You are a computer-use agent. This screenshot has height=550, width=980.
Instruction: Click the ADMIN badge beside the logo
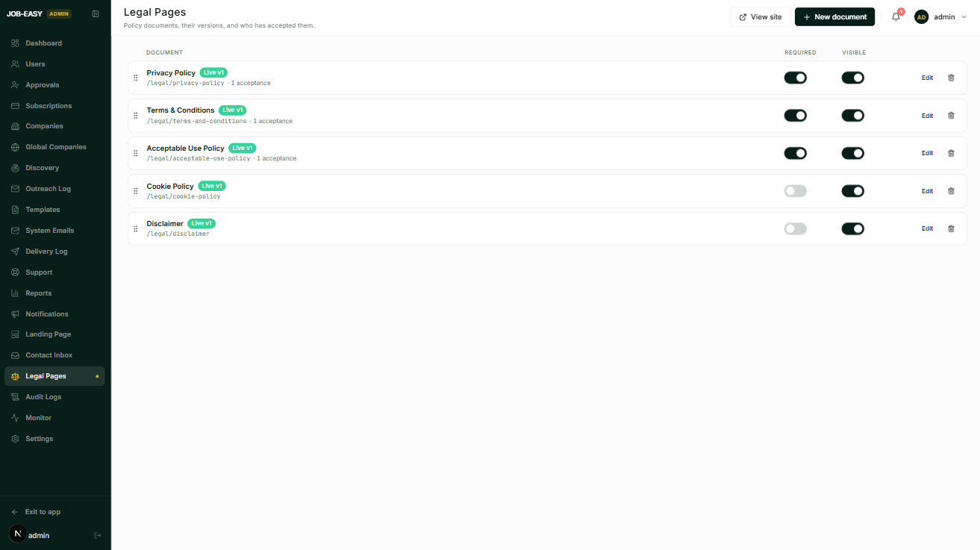59,14
